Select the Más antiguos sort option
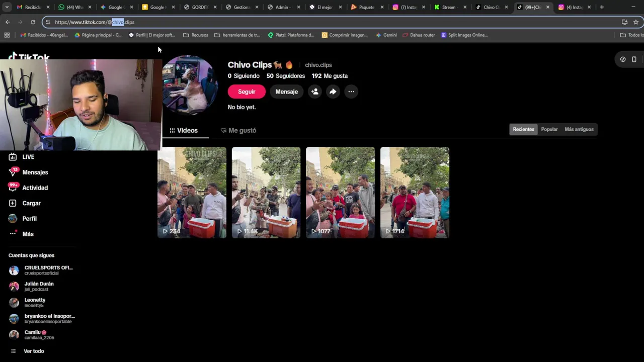Screen dimensions: 644x362 579,129
